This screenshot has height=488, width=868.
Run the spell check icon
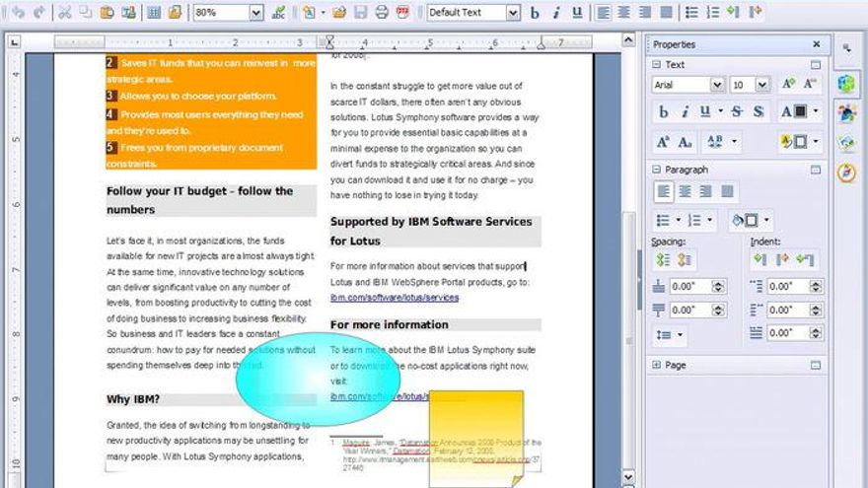278,13
